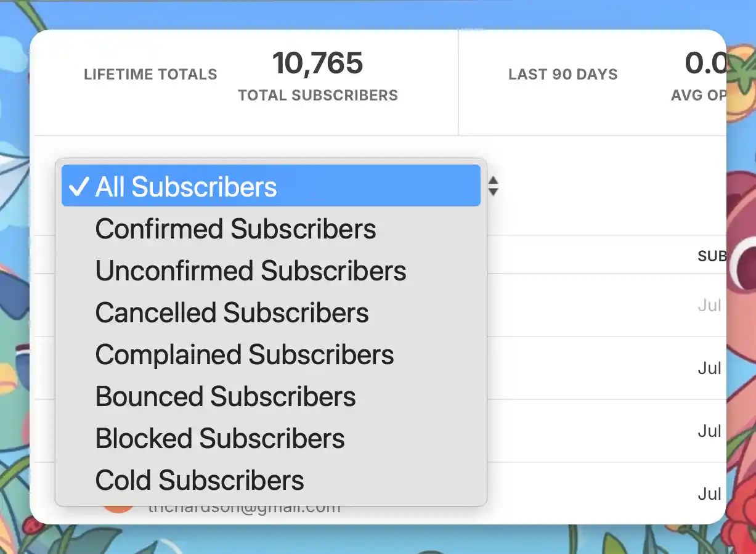Click the Total Subscribers label
The image size is (756, 554).
coord(318,96)
